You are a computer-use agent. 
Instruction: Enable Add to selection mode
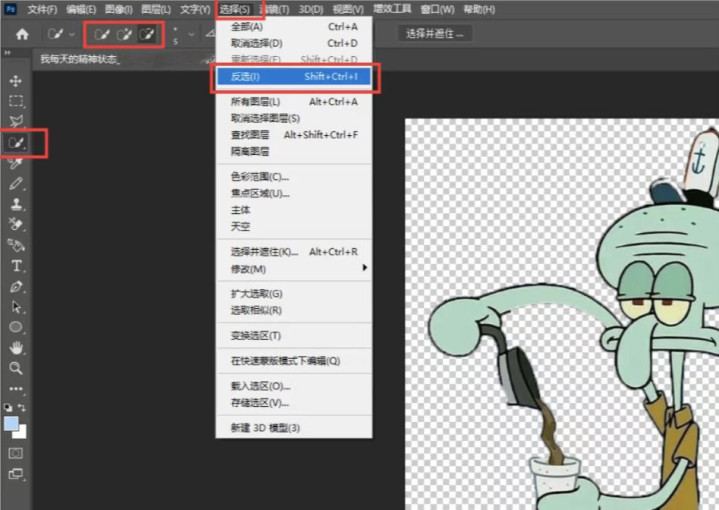[124, 34]
